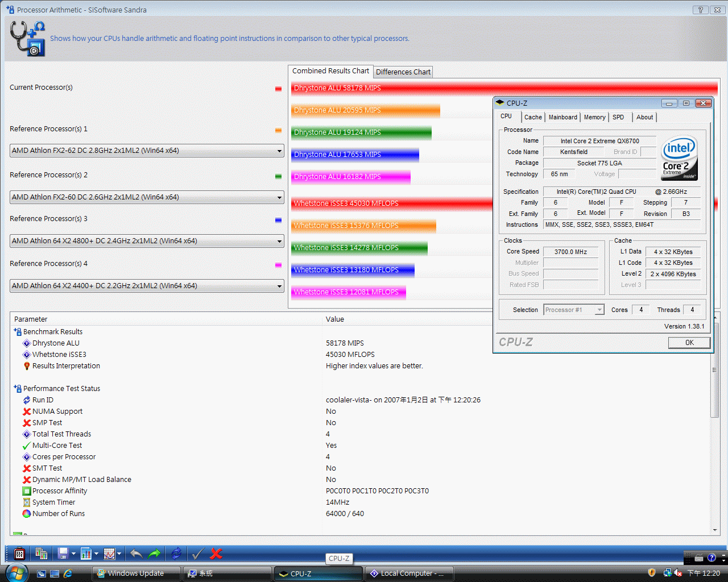Click the grey Back arrow icon
Viewport: 728px width, 582px height.
[136, 554]
